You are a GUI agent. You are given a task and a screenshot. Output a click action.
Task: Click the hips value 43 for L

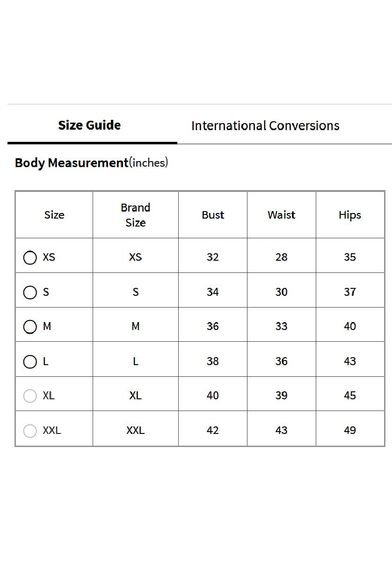coord(350,361)
